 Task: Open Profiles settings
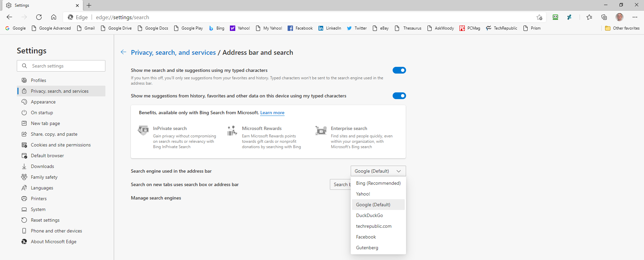tap(61, 80)
